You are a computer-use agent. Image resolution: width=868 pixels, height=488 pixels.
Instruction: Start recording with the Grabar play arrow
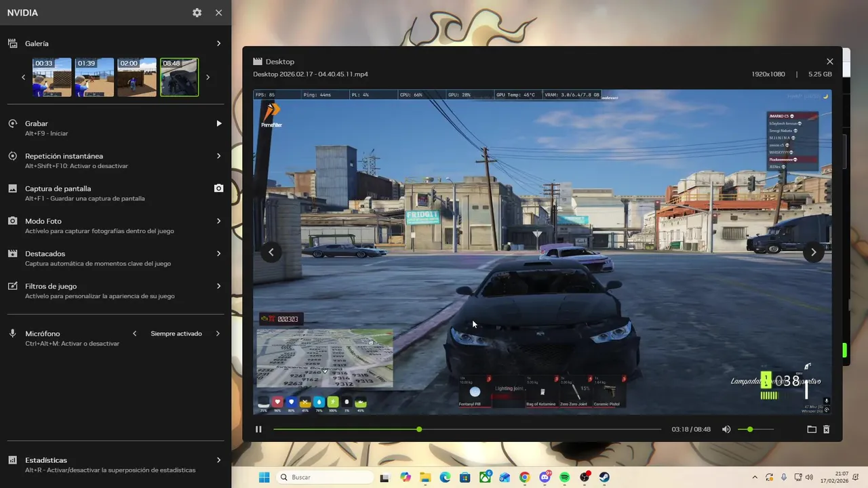click(218, 123)
